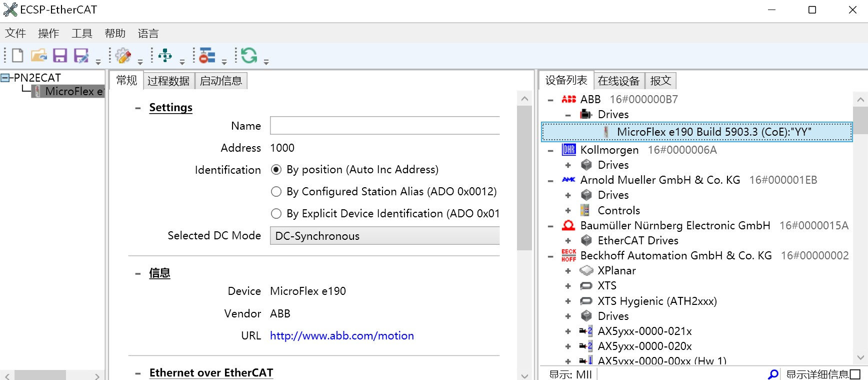Click the Name input field
This screenshot has height=380, width=868.
click(x=384, y=126)
